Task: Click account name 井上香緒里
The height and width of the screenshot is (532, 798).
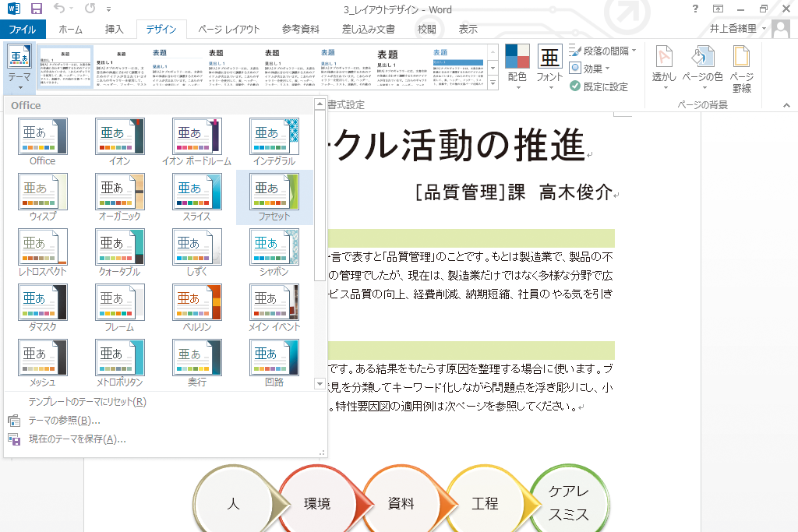Action: click(x=733, y=29)
